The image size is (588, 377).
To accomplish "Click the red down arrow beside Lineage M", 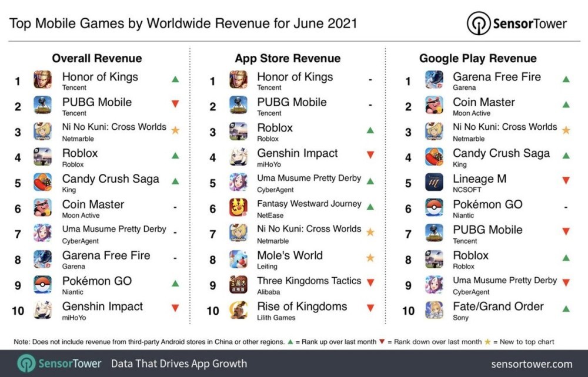I will coord(566,181).
